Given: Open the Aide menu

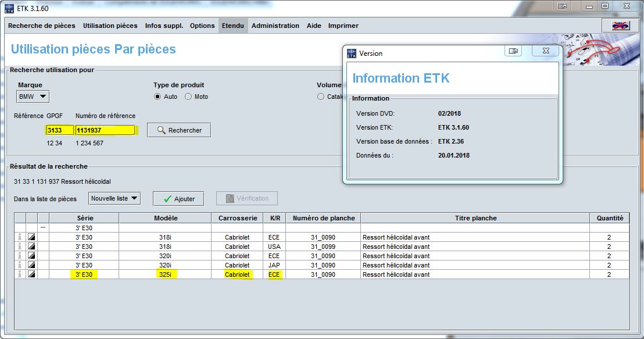Looking at the screenshot, I should (314, 26).
